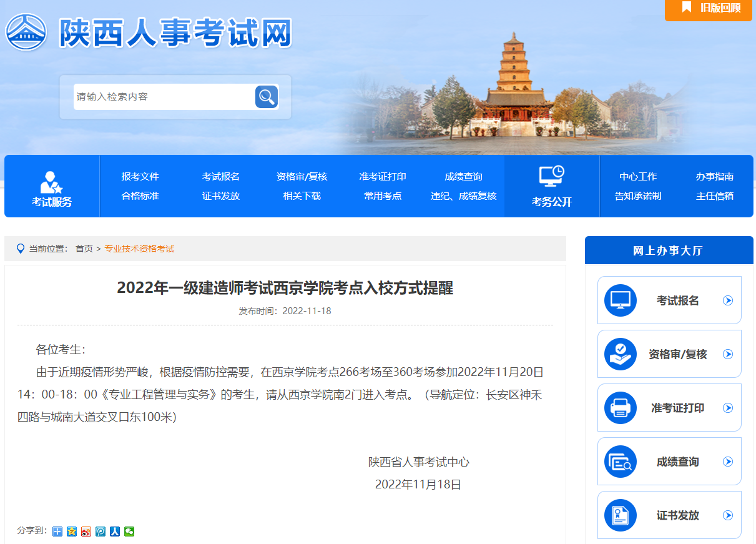Viewport: 756px width, 544px height.
Task: Click the 成绩查询 sidebar icon
Action: 620,462
